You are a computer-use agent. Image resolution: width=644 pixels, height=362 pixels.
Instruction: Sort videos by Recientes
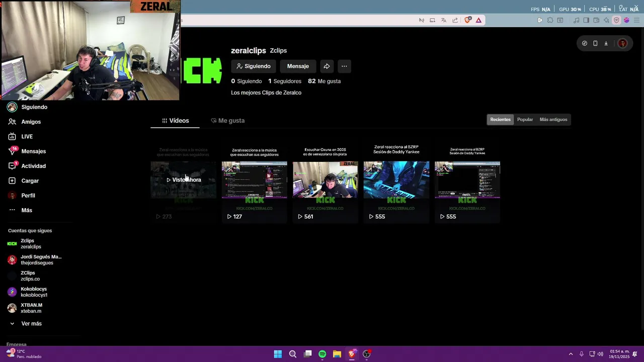click(500, 120)
